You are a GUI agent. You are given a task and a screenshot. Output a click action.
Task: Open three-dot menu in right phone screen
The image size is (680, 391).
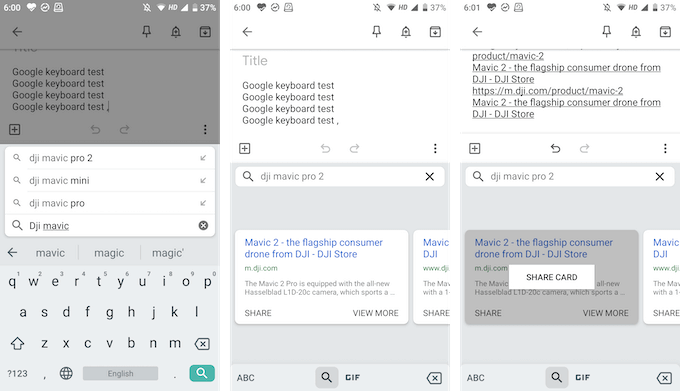pyautogui.click(x=665, y=149)
